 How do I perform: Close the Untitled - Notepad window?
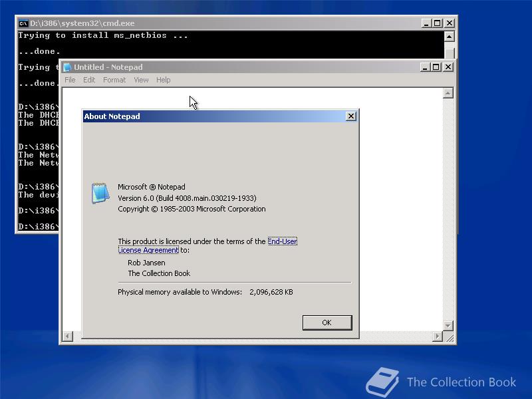pos(448,67)
